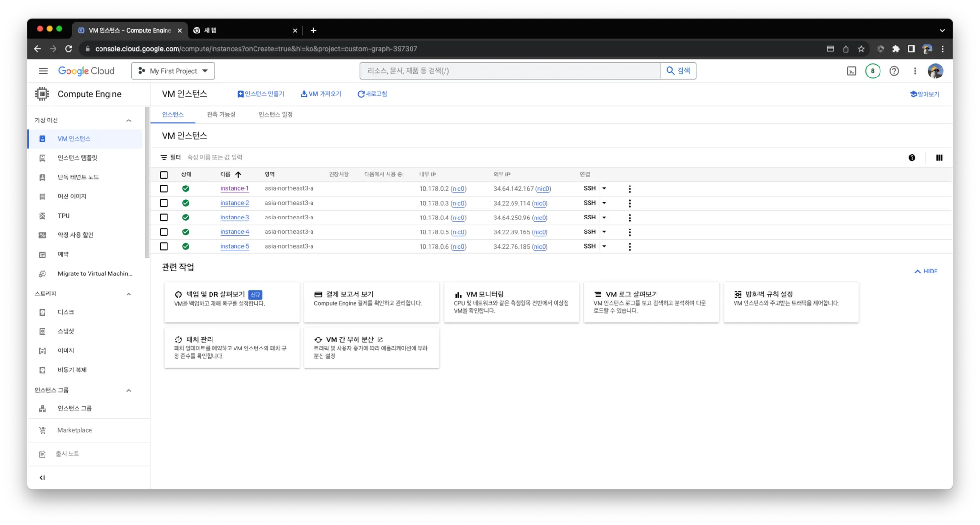Open the help question mark icon in header
This screenshot has height=525, width=980.
coord(893,71)
